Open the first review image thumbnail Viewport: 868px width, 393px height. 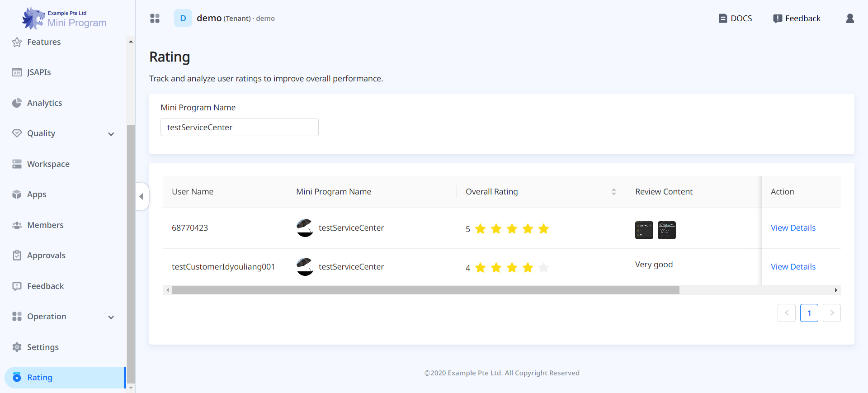coord(644,230)
